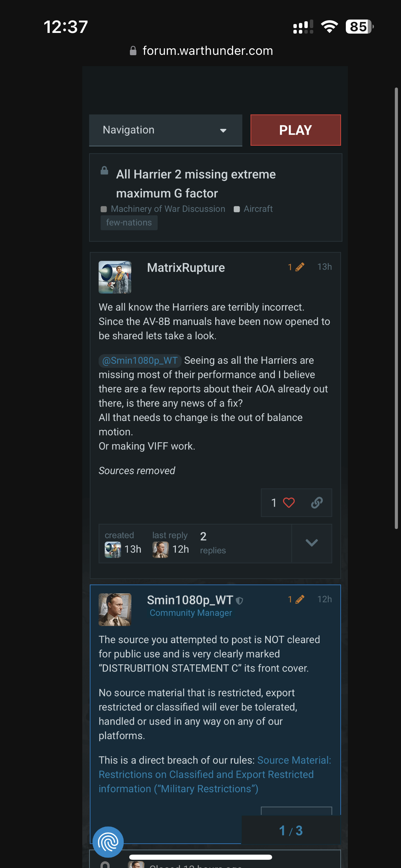Viewport: 401px width, 868px height.
Task: Like MatrixRupture's post with the heart icon
Action: [x=289, y=503]
